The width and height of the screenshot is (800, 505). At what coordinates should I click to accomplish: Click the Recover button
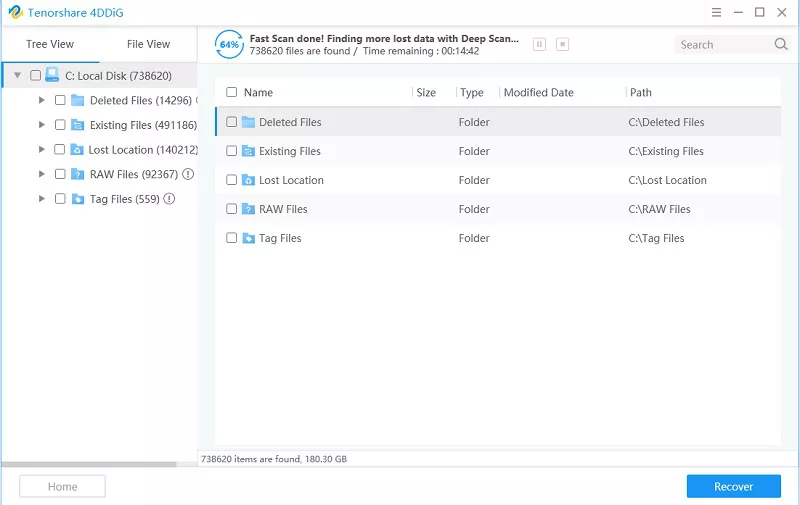point(733,487)
